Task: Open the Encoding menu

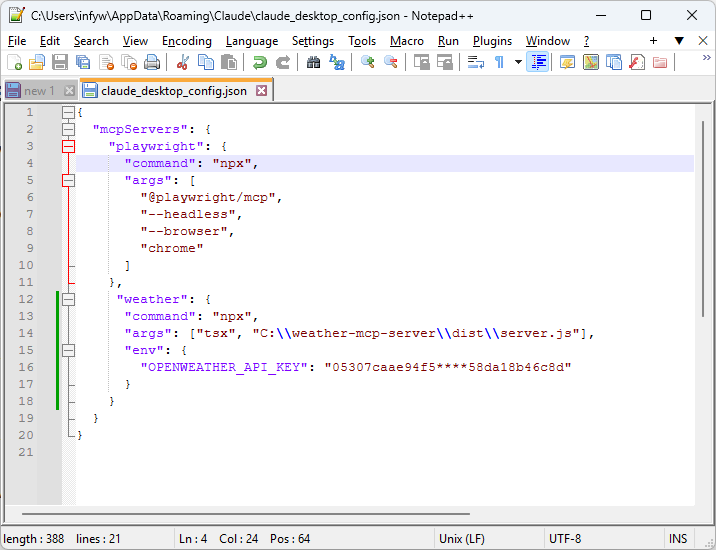Action: click(187, 41)
